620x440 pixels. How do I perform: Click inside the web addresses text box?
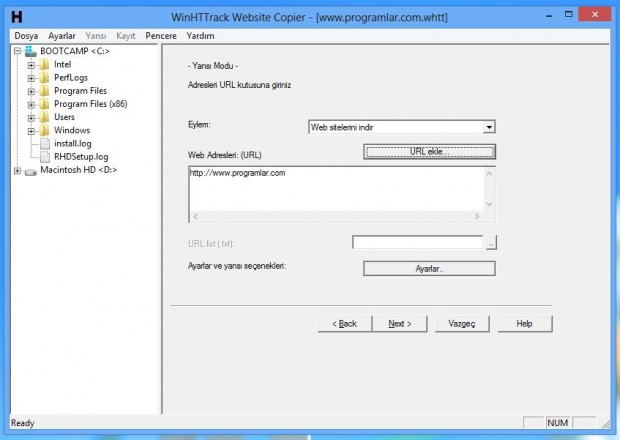[336, 189]
